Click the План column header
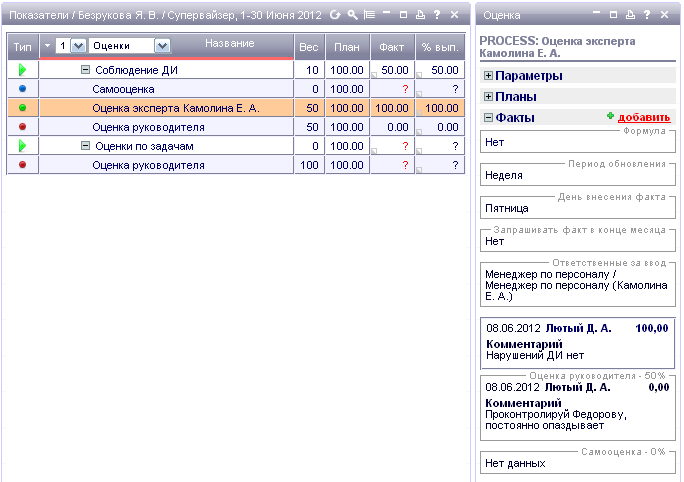 click(x=347, y=47)
